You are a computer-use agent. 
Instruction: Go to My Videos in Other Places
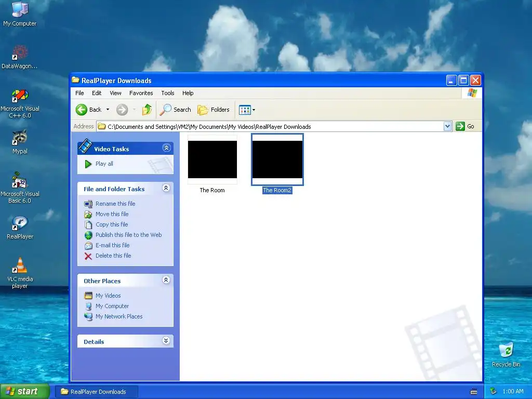(x=108, y=296)
